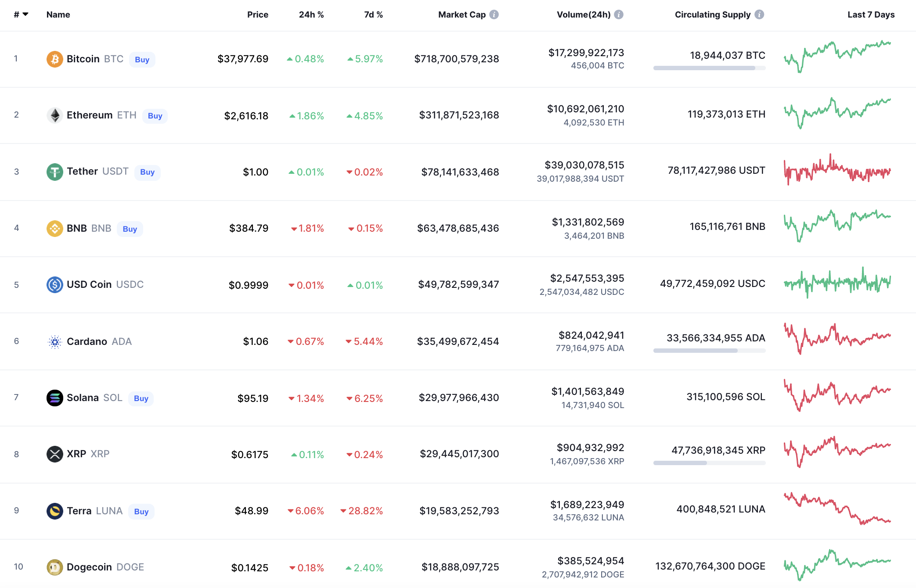Screen dimensions: 916x588
Task: Open the Ethereum coin page link
Action: [90, 115]
